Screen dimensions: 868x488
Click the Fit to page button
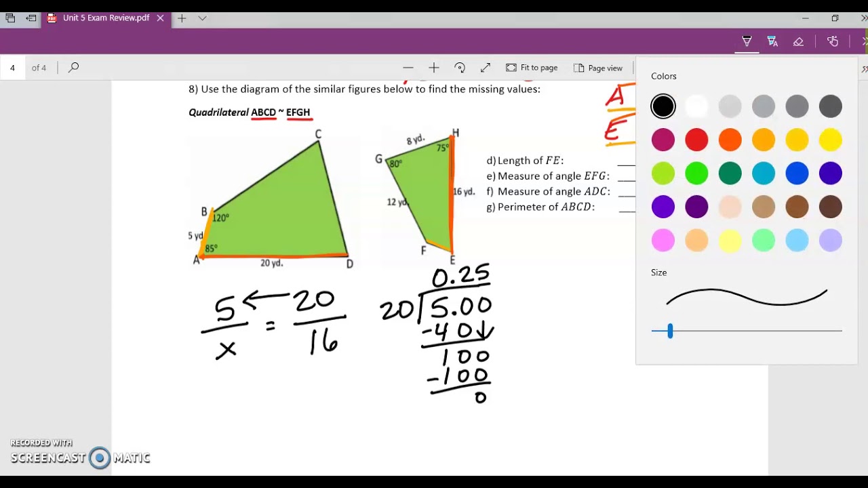coord(532,68)
